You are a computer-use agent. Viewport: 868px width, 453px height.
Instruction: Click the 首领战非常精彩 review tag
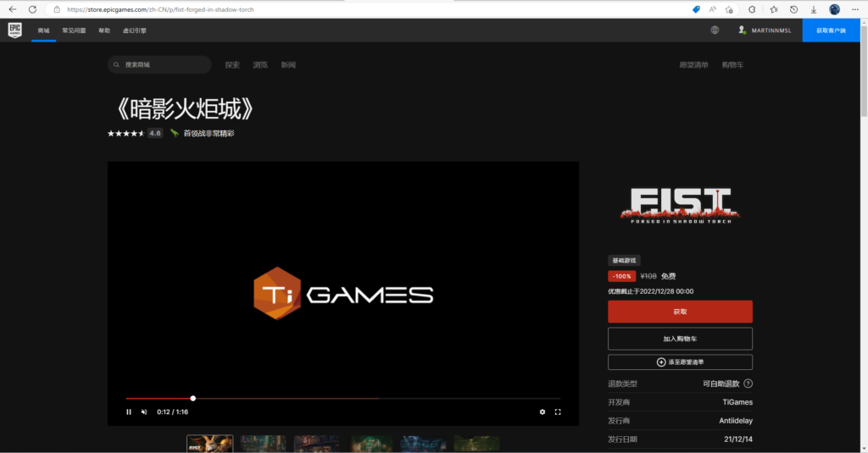point(202,133)
